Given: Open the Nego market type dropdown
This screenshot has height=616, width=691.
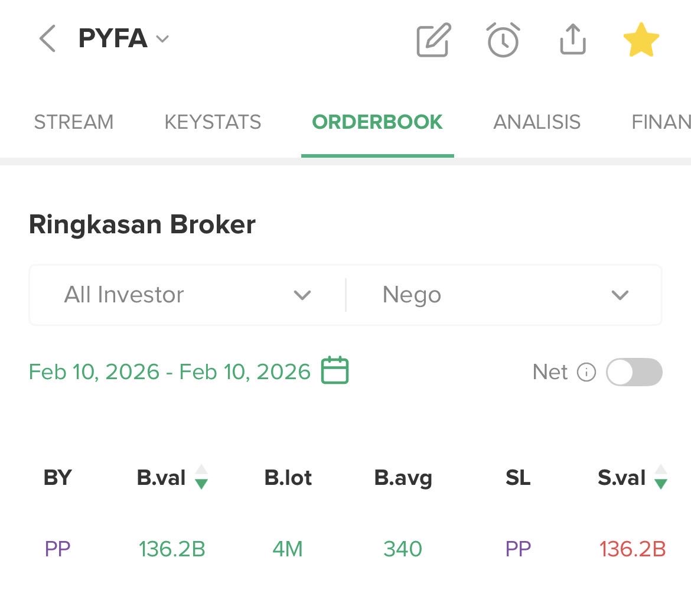Looking at the screenshot, I should click(x=504, y=295).
